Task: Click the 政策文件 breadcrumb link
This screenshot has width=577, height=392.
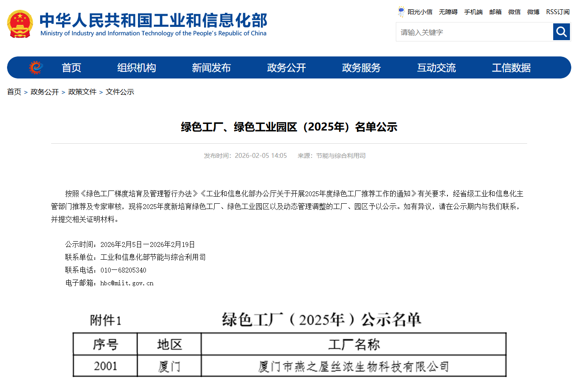Action: 82,92
